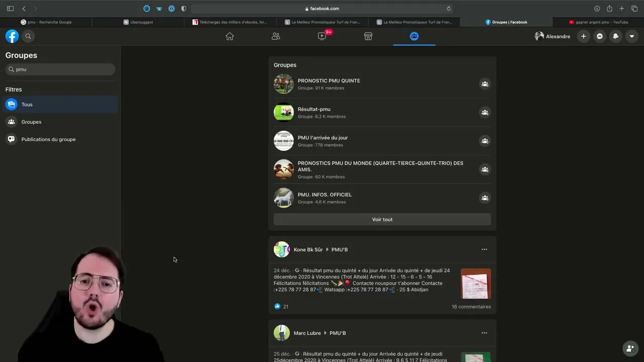This screenshot has width=644, height=362.
Task: Click the Voir tout button
Action: pyautogui.click(x=382, y=220)
